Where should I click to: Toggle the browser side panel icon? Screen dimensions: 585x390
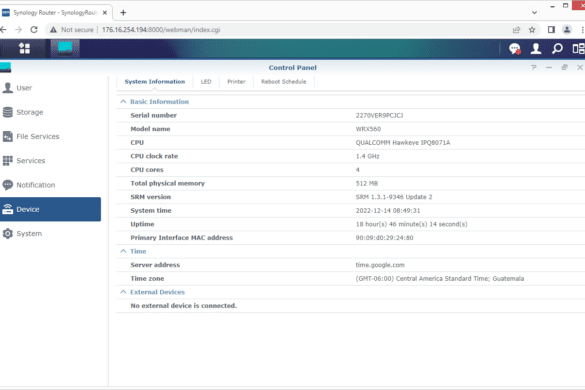click(551, 29)
